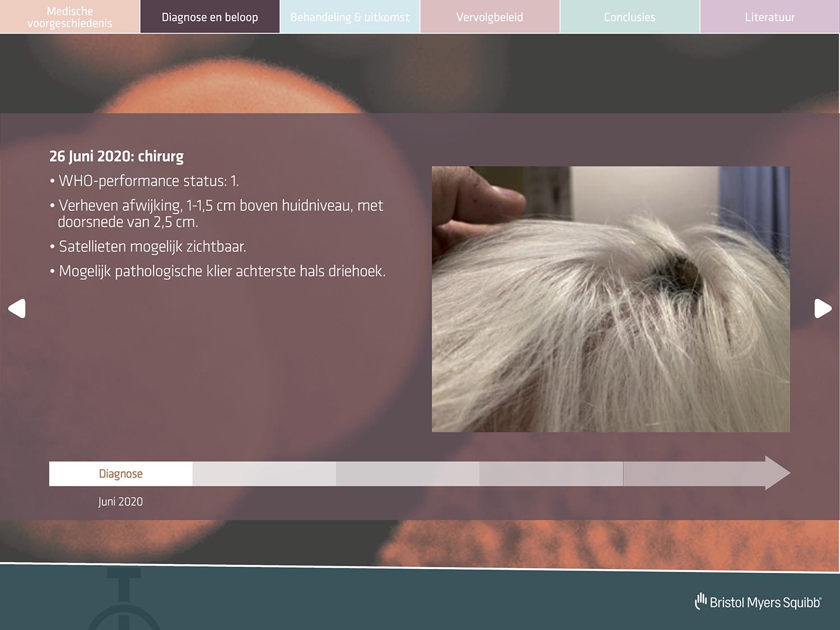Select the Diagnose timeline segment
The image size is (840, 630).
[x=121, y=474]
